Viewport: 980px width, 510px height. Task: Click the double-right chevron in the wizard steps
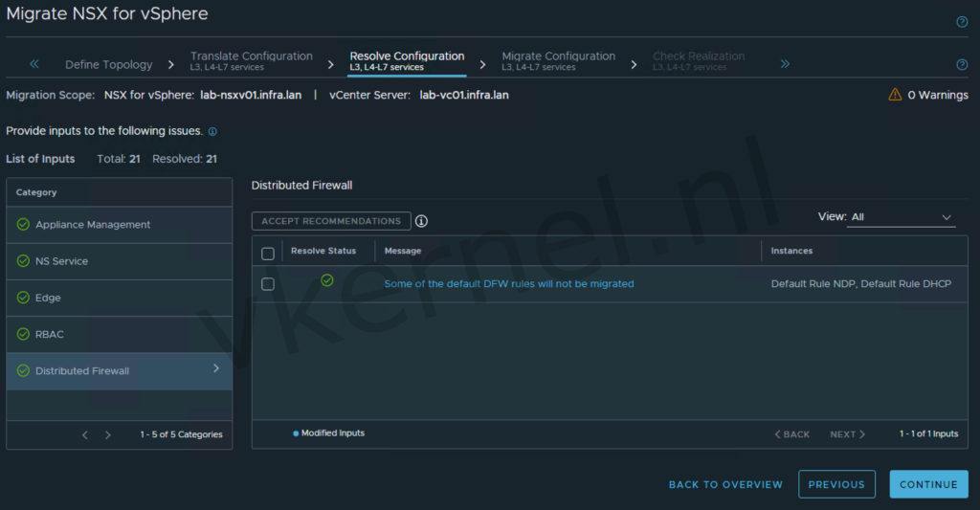[x=785, y=64]
